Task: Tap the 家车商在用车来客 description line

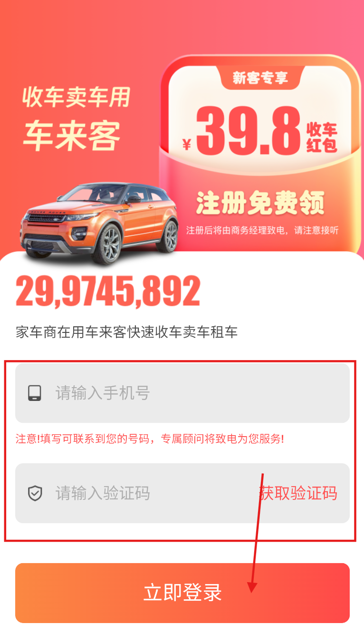Action: pyautogui.click(x=127, y=332)
